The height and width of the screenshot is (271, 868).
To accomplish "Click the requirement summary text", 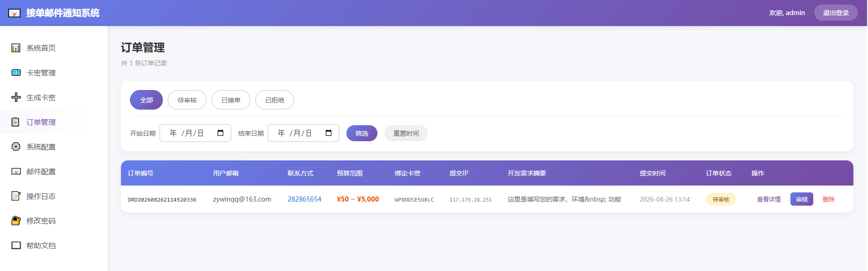I will tap(565, 199).
